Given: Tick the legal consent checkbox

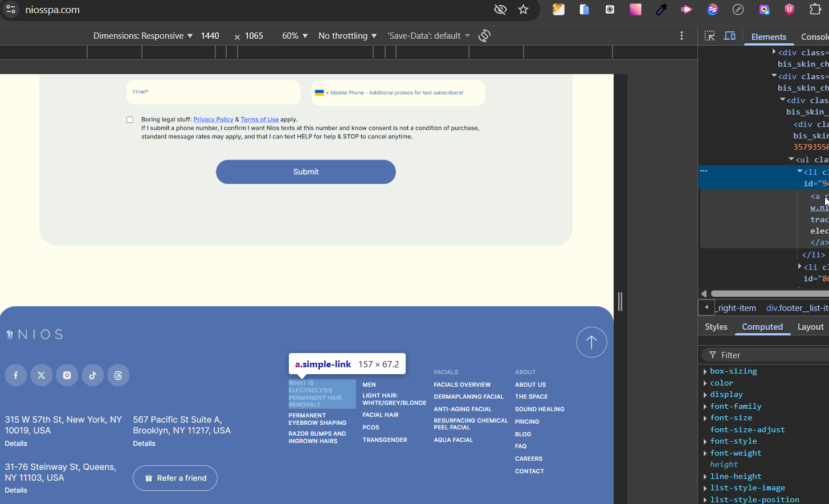Looking at the screenshot, I should (x=130, y=120).
